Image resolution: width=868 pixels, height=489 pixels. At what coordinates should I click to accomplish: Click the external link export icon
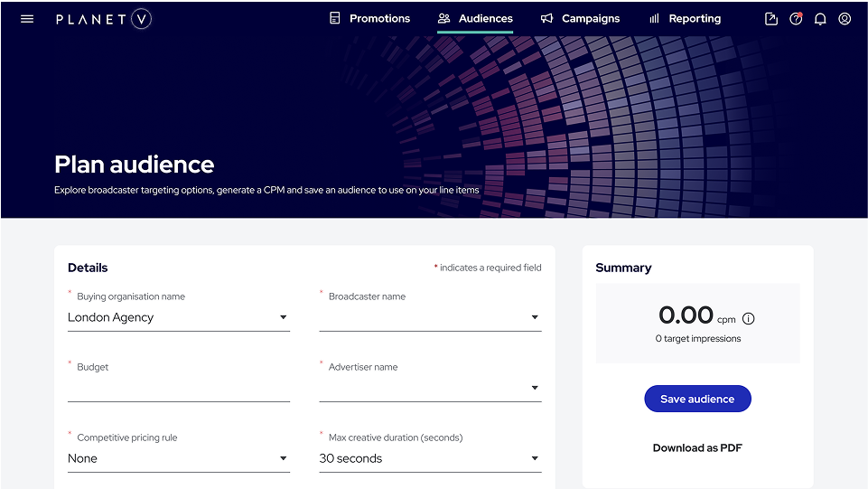(771, 19)
